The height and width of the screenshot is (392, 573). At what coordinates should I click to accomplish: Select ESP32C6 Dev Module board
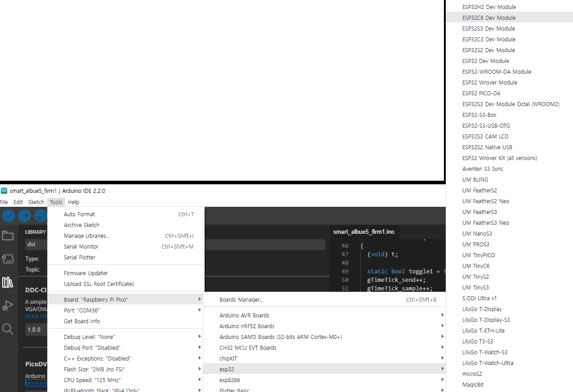pyautogui.click(x=509, y=18)
